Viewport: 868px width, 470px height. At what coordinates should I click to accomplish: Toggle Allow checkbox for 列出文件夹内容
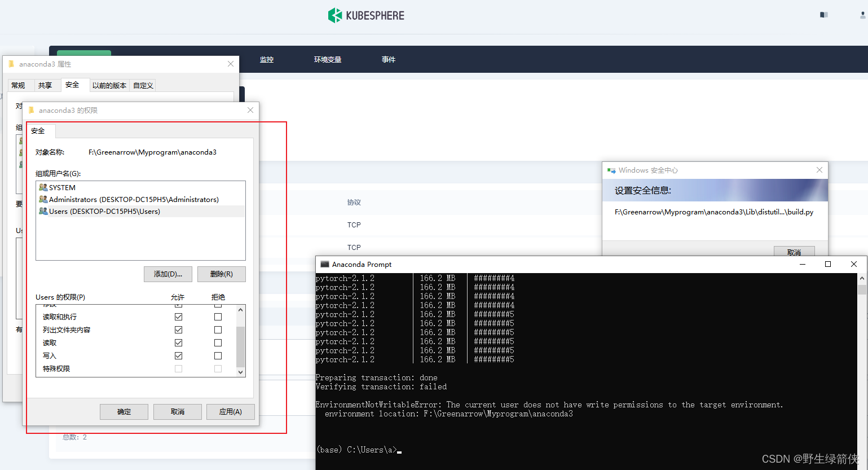coord(178,330)
